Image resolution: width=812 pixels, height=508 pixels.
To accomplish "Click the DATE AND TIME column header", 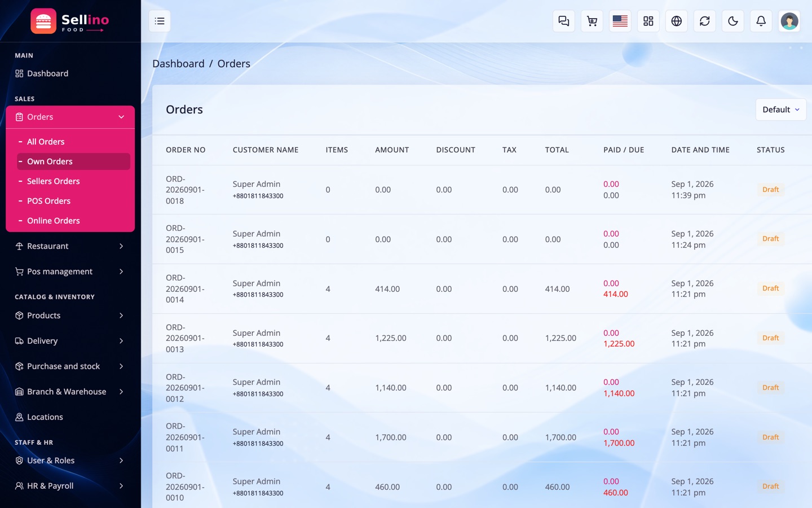I will [700, 150].
